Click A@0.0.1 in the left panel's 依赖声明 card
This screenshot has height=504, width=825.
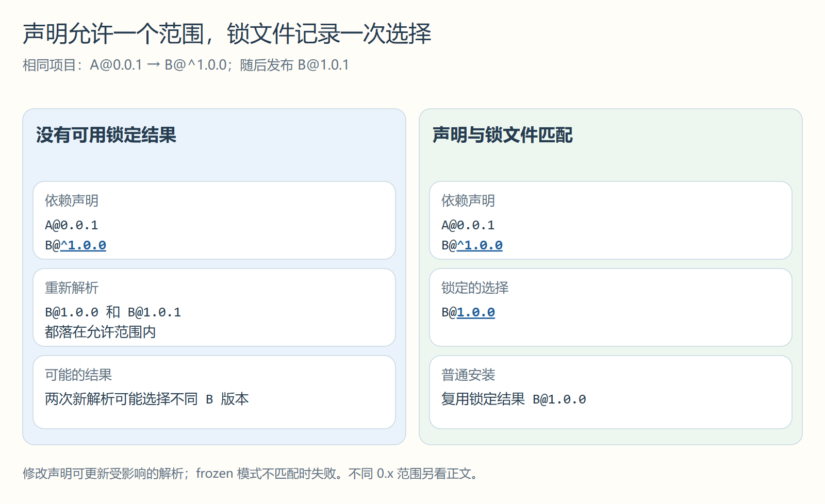[x=72, y=225]
